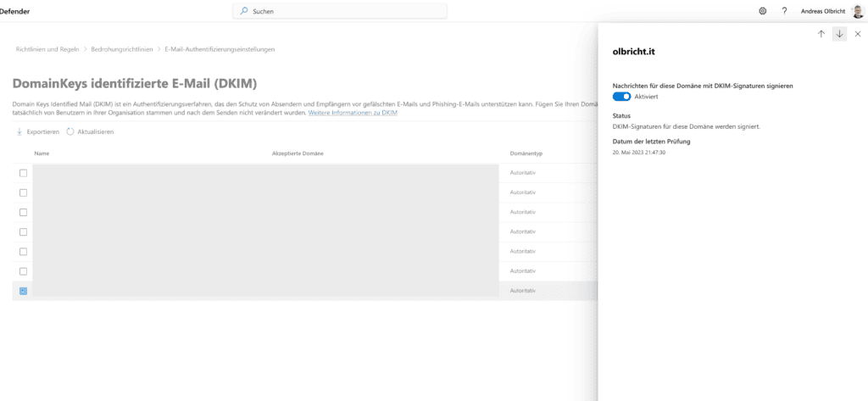This screenshot has width=868, height=401.
Task: Click the date 20. Mai 2023 21:47:30
Action: pos(639,152)
